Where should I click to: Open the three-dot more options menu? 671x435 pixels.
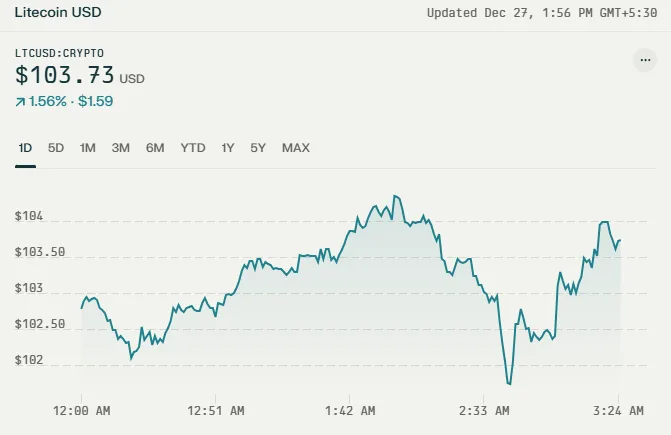[x=645, y=60]
